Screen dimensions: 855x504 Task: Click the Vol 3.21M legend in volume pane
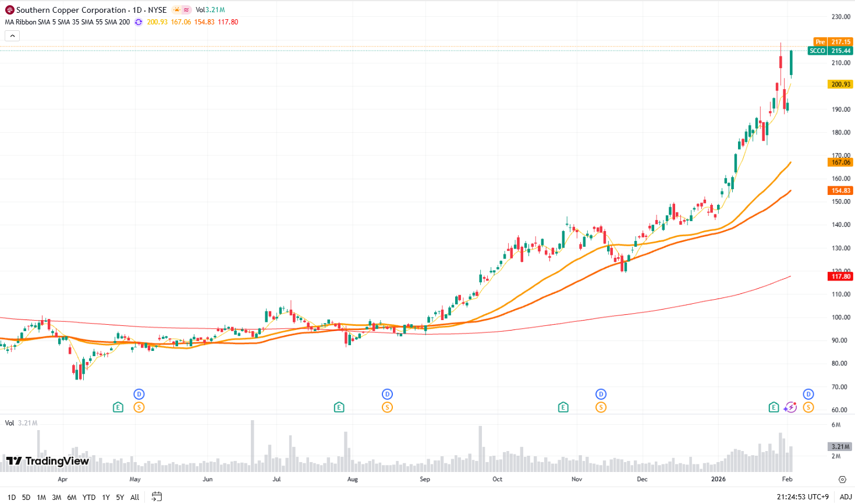(x=21, y=423)
